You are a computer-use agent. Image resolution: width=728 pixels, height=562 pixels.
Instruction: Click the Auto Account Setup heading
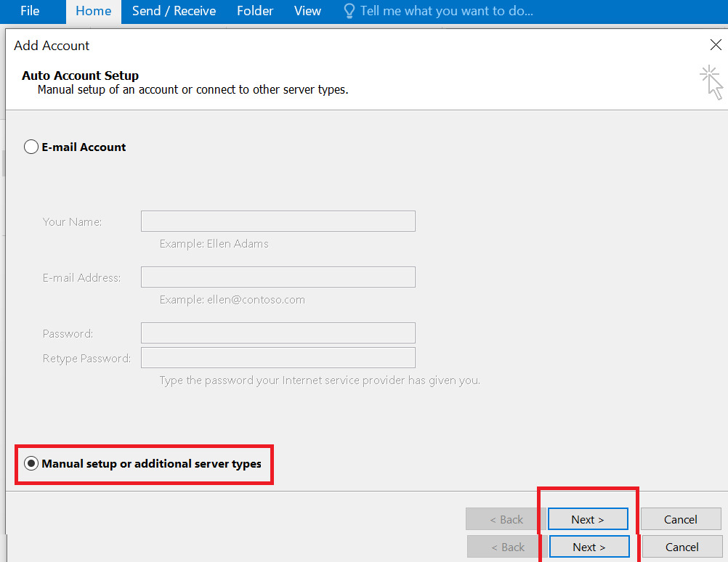pos(80,76)
